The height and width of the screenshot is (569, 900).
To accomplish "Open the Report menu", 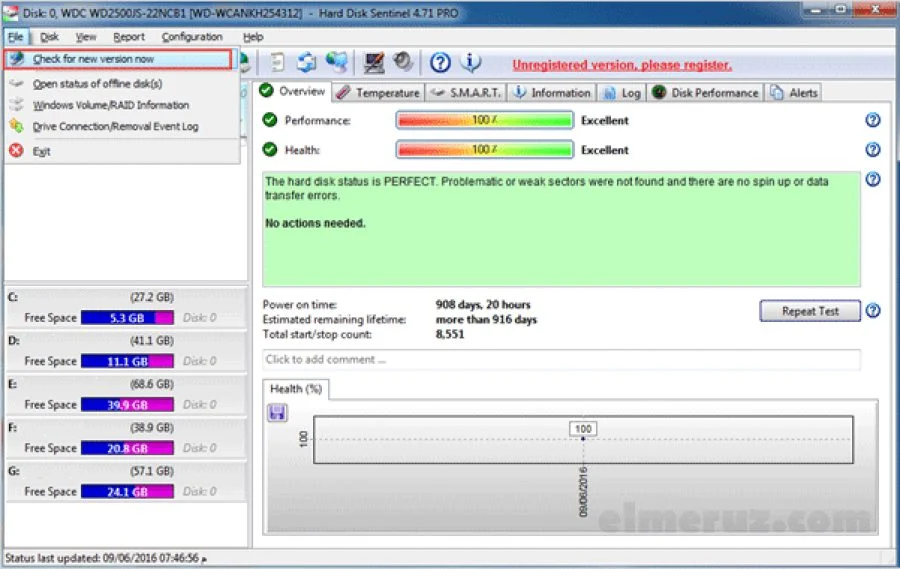I will (x=129, y=37).
